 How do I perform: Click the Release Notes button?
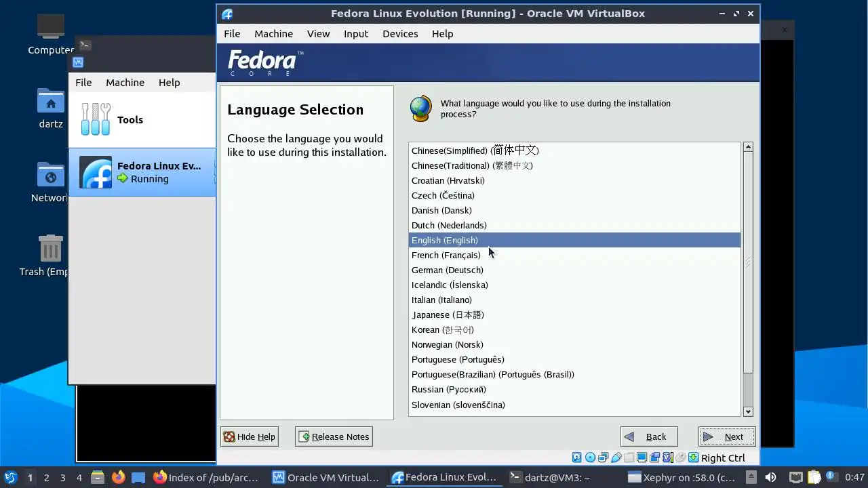pos(334,436)
